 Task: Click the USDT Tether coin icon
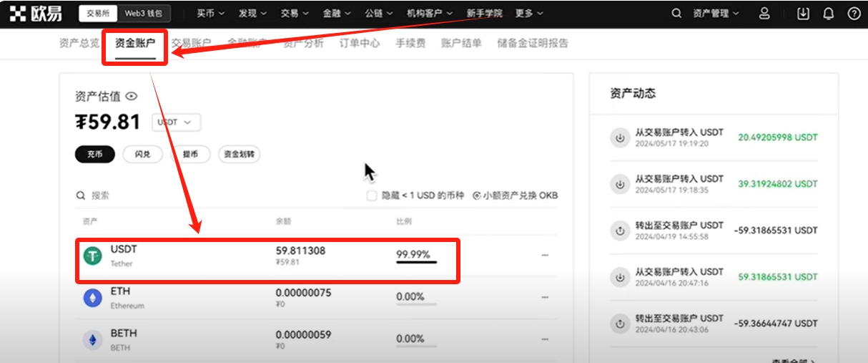tap(93, 256)
